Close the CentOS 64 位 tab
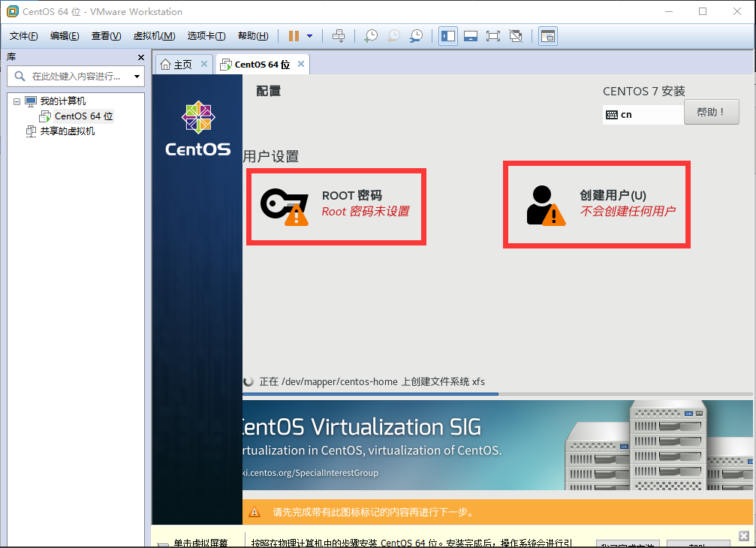 [301, 64]
